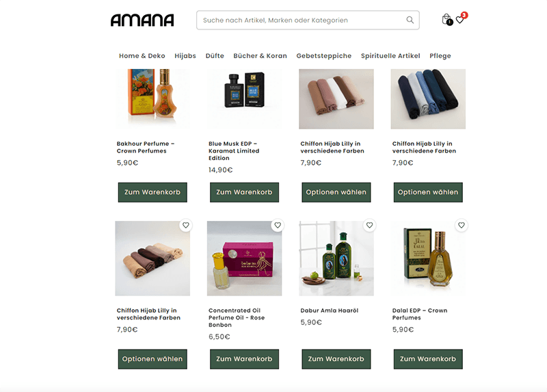Viewport: 547px width, 392px height.
Task: Toggle wishlist heart on Dabur Amla Haaröl
Action: pyautogui.click(x=369, y=225)
